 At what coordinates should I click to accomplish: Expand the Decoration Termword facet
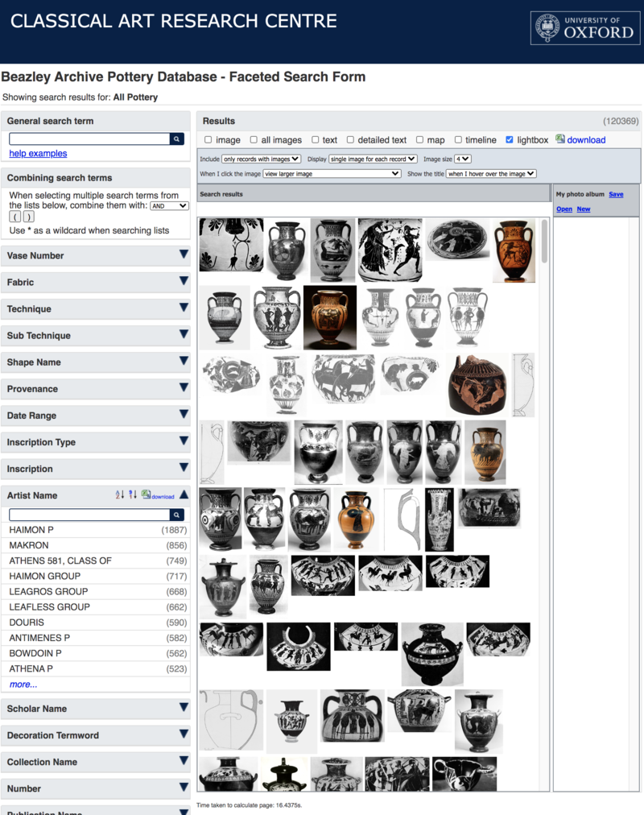pyautogui.click(x=184, y=734)
